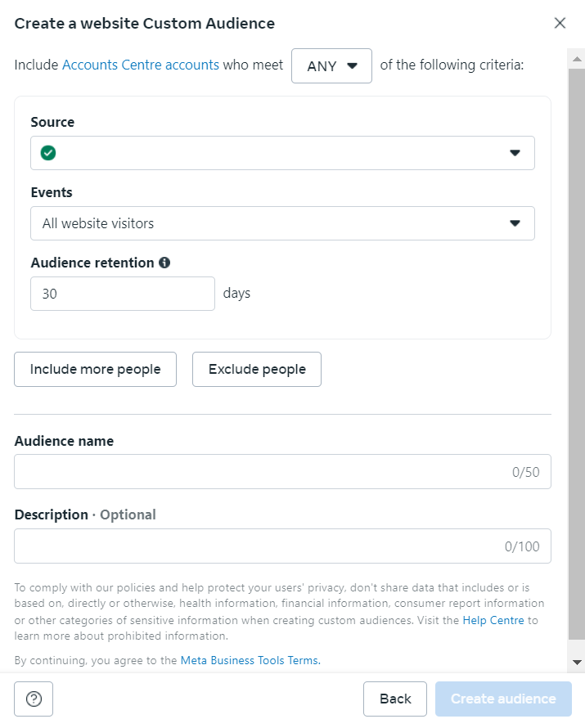Open the Help Centre link

pos(493,620)
